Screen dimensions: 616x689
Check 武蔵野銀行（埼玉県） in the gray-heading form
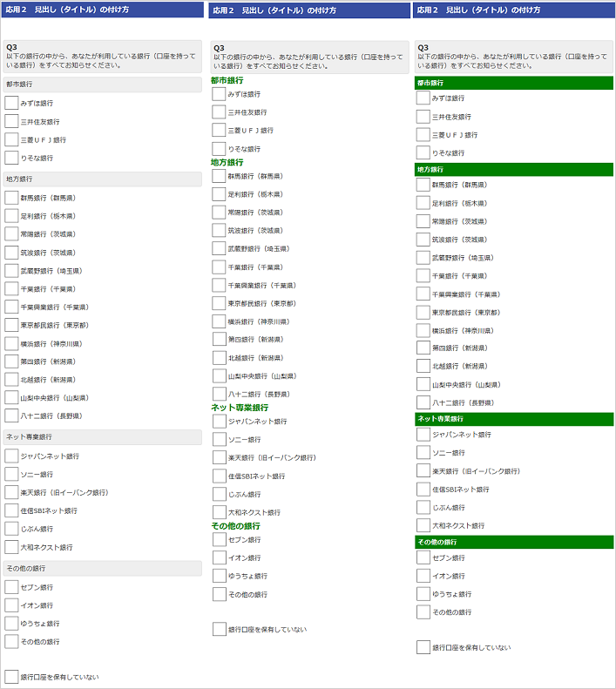[11, 271]
